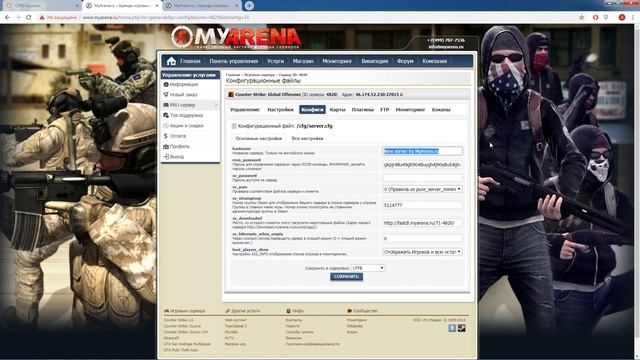Go back with the browser back arrow

(x=7, y=18)
